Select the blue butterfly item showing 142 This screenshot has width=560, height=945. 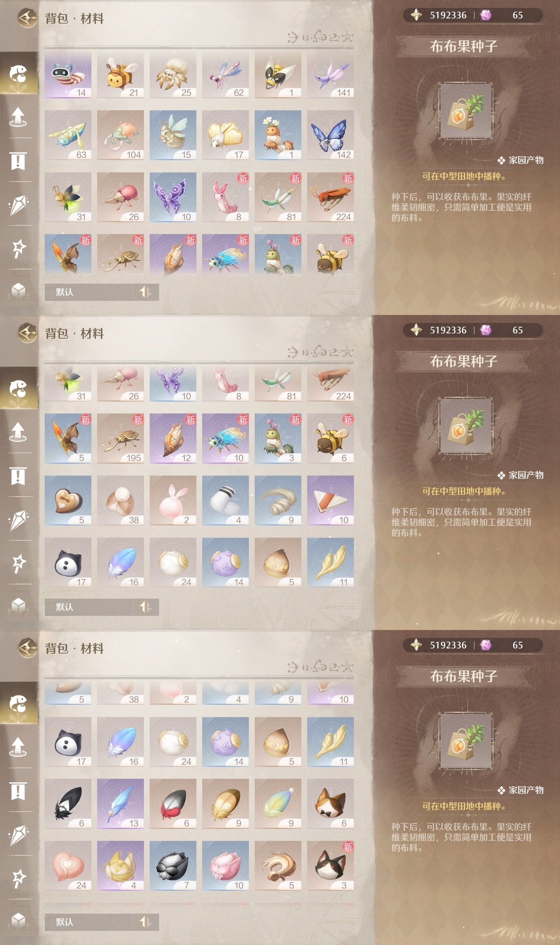330,135
